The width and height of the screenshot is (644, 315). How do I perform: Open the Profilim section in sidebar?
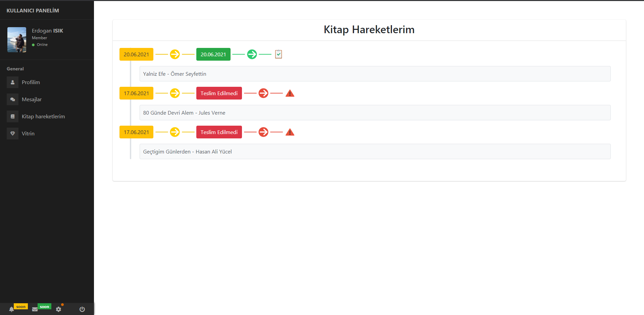click(x=31, y=82)
